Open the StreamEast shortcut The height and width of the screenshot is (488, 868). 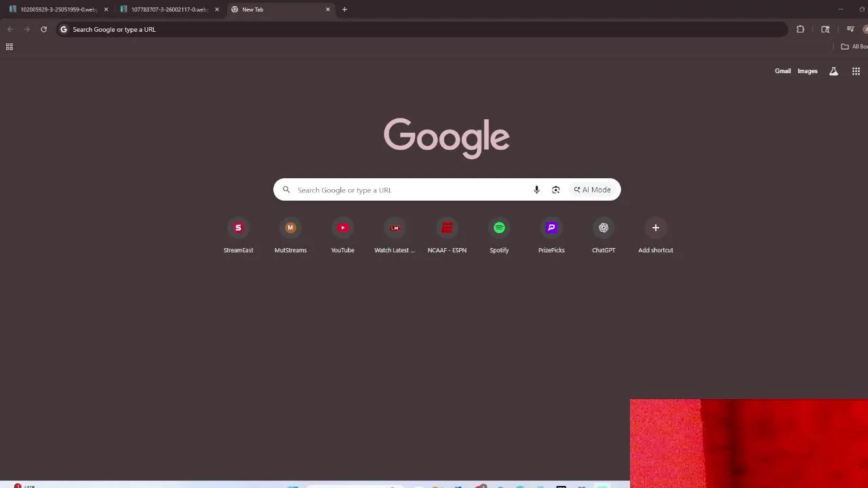(x=238, y=235)
